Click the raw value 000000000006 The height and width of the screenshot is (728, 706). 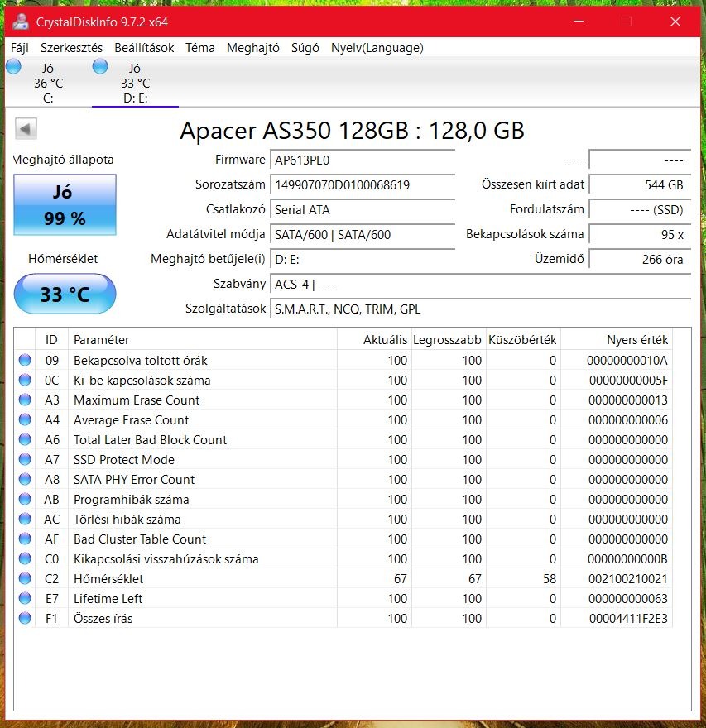[628, 420]
